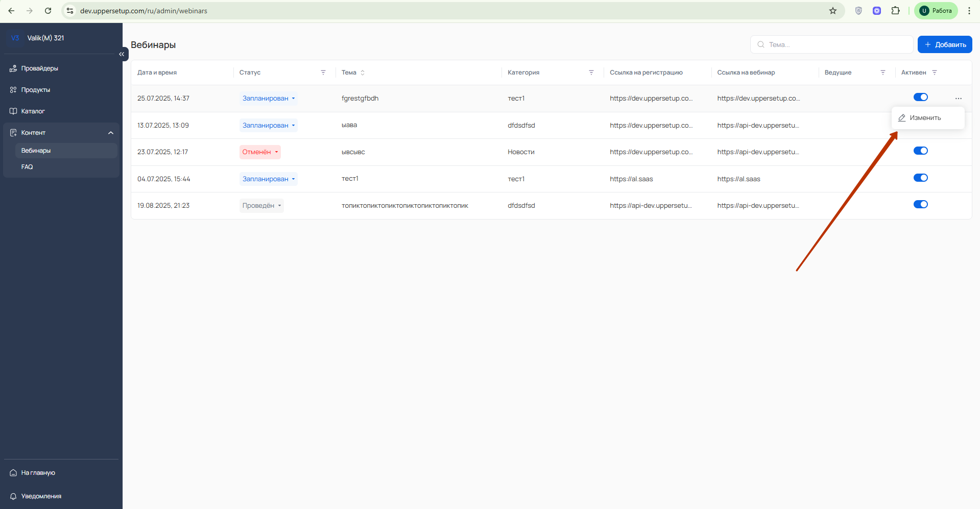Open Проведён status dropdown

pos(261,206)
